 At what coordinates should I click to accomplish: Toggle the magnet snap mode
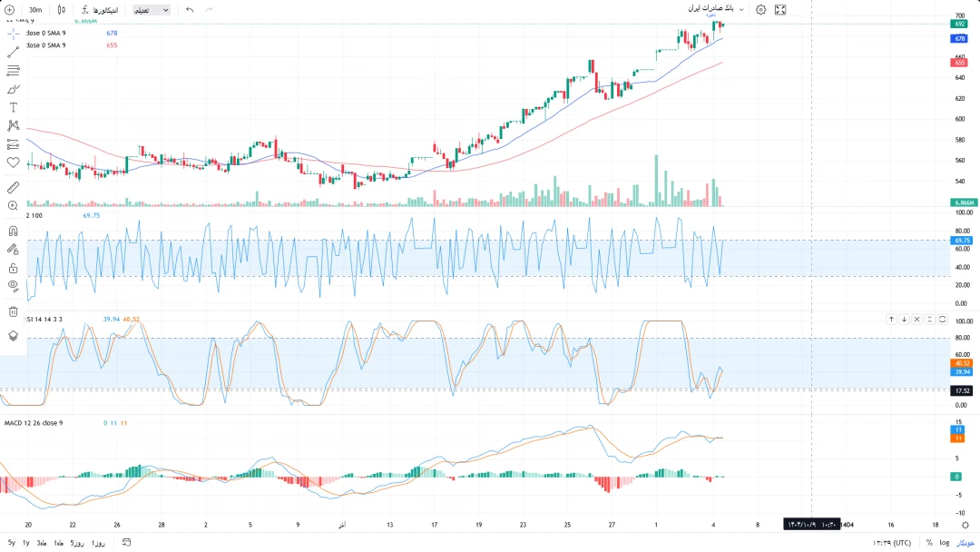click(13, 231)
